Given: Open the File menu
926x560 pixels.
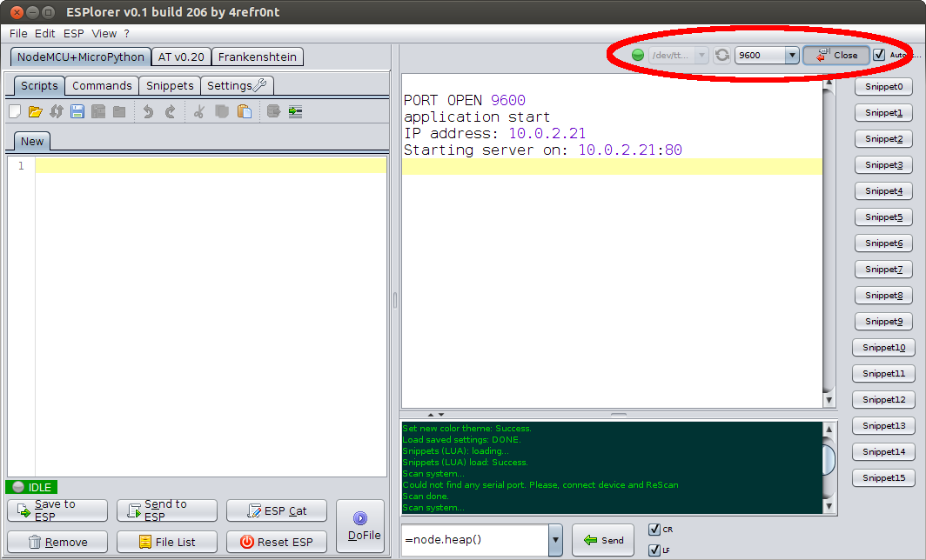Looking at the screenshot, I should point(18,34).
